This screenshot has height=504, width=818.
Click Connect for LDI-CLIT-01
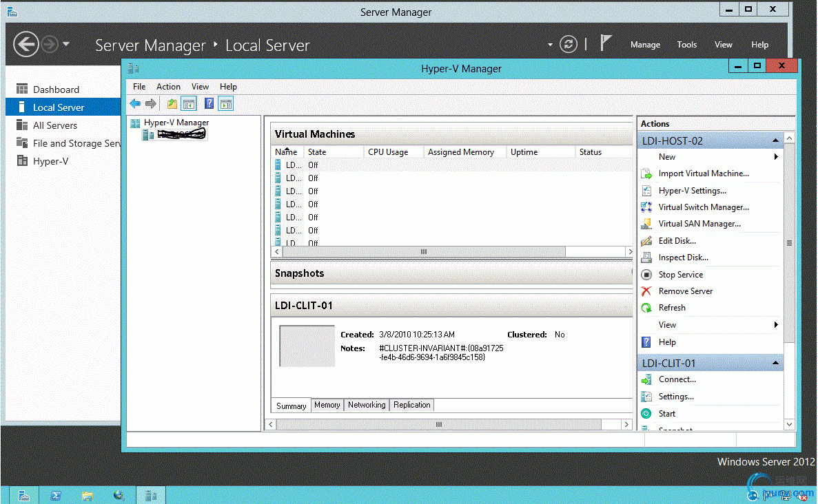[x=677, y=379]
